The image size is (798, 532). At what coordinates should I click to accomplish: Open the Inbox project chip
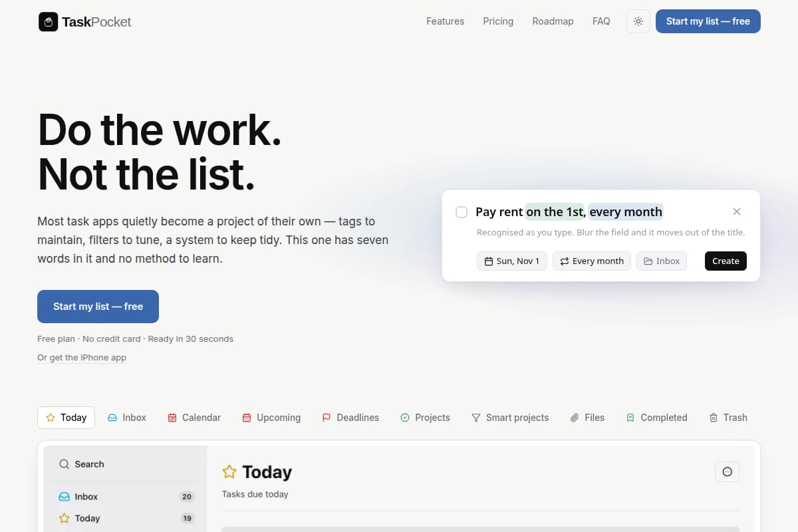(x=662, y=261)
